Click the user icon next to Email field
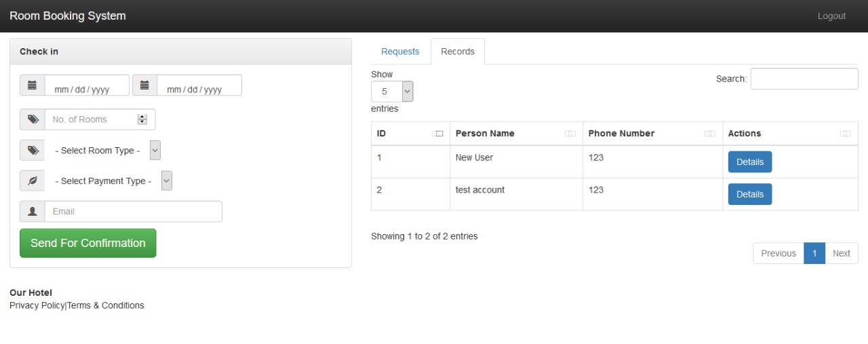 point(33,212)
